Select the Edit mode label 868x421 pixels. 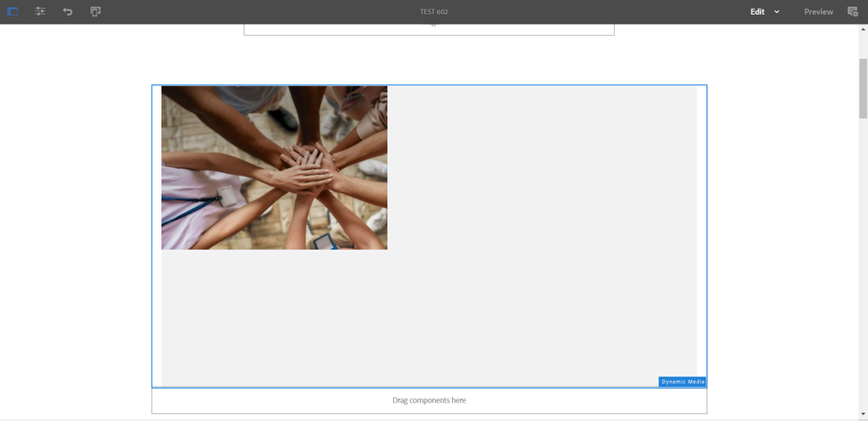coord(758,11)
